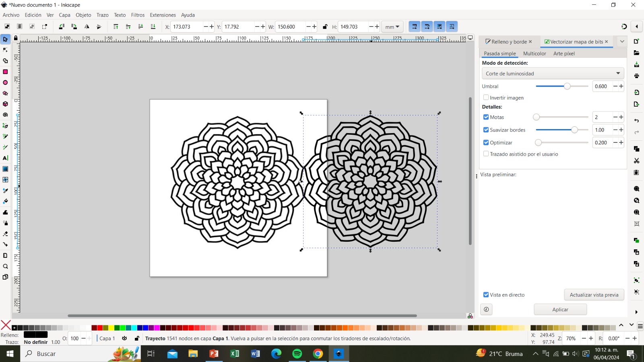The image size is (644, 362).
Task: Click the X position input field
Action: coord(187,27)
